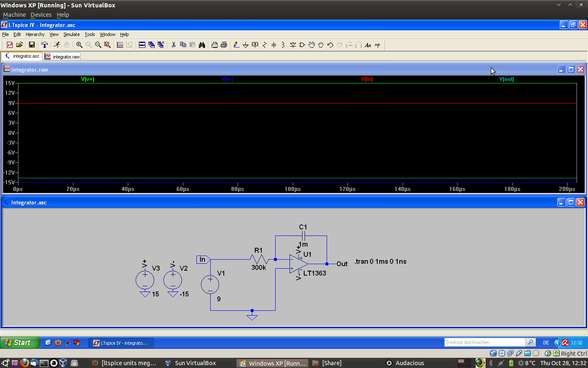Save the schematic with the floppy disk icon
Viewport: 588px width, 368px height.
coord(31,45)
